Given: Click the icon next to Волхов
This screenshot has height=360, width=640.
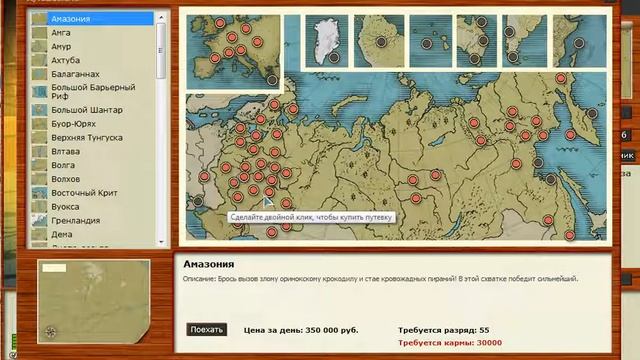Looking at the screenshot, I should [x=40, y=179].
